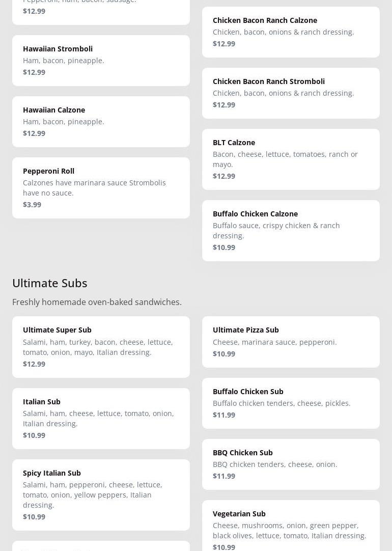Pick the Buffalo Chicken Sub item
392x551 pixels.
point(291,403)
